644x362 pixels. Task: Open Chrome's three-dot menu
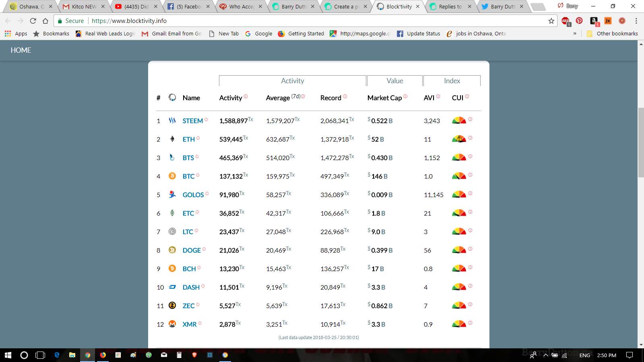pos(636,21)
